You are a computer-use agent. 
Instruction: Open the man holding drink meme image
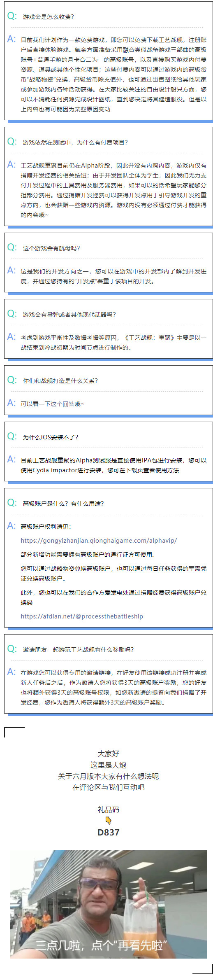(x=109, y=904)
